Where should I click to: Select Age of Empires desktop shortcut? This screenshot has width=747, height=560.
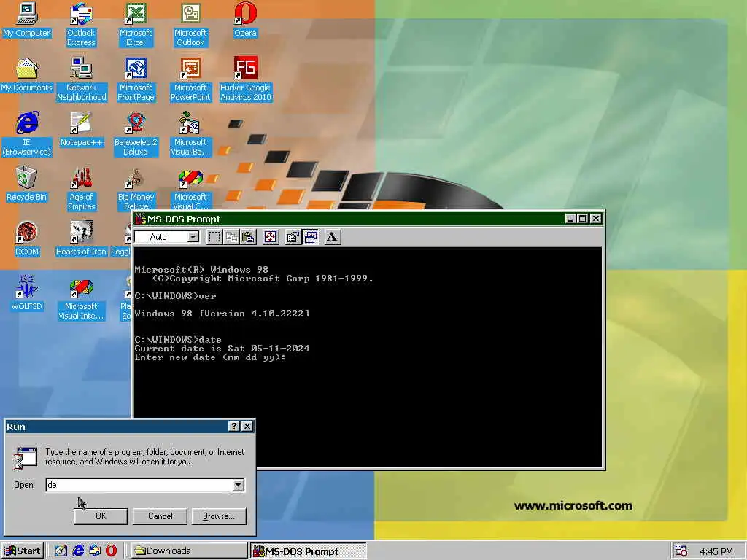82,189
